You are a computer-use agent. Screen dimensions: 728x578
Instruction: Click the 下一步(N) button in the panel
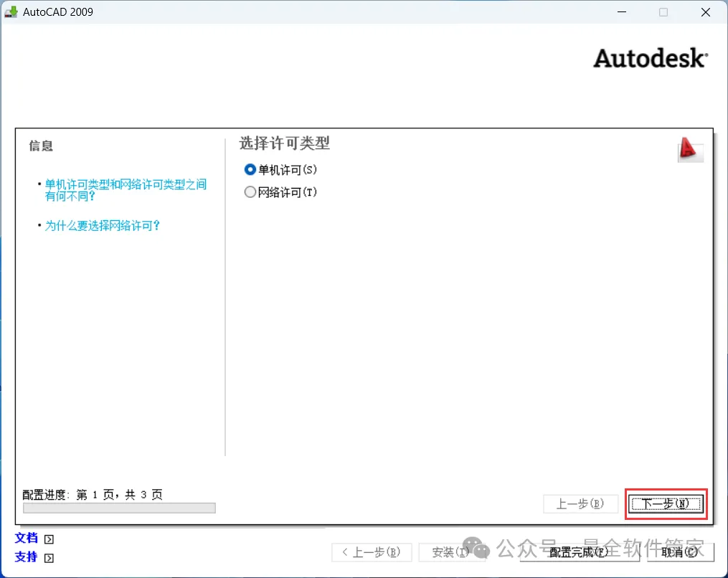click(666, 503)
